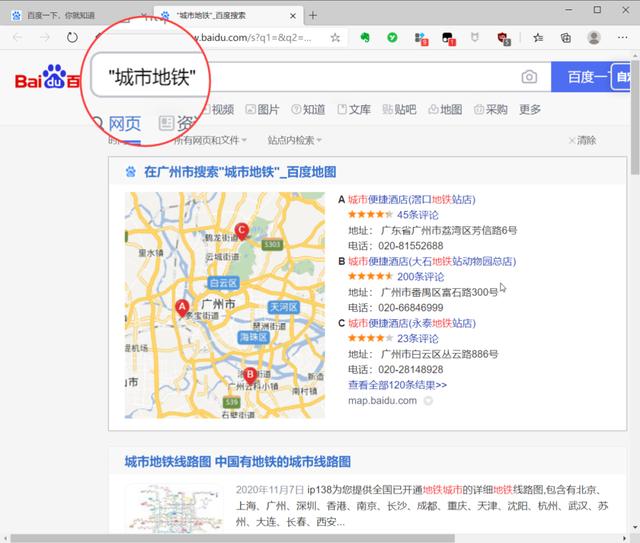Click map marker C on the map
This screenshot has width=640, height=543.
(x=242, y=231)
